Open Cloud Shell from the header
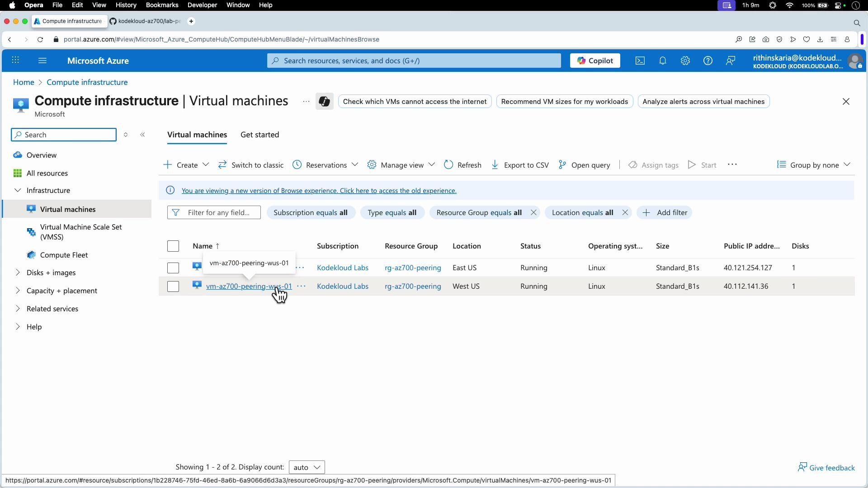The image size is (868, 488). (640, 61)
